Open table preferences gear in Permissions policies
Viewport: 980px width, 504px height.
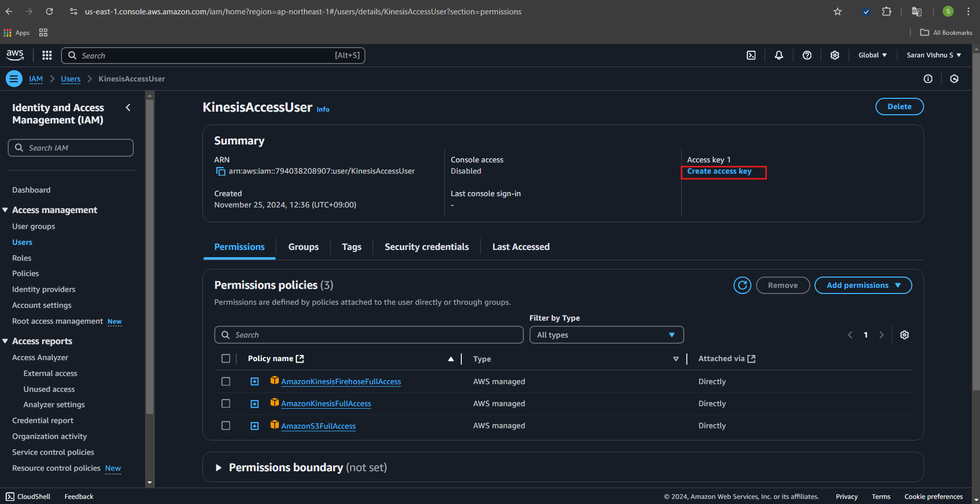tap(904, 335)
